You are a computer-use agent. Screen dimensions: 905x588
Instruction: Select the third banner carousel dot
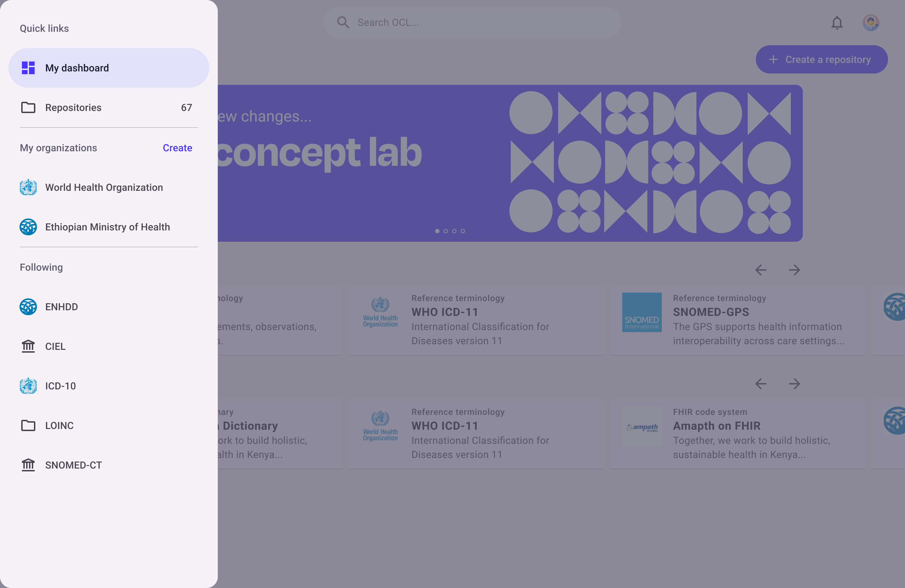(x=454, y=231)
